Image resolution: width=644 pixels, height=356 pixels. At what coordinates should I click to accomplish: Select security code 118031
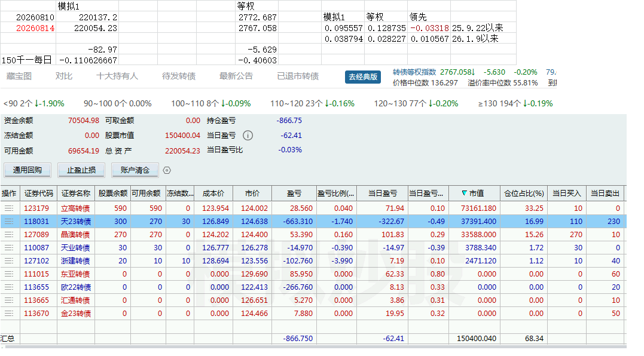coord(36,222)
